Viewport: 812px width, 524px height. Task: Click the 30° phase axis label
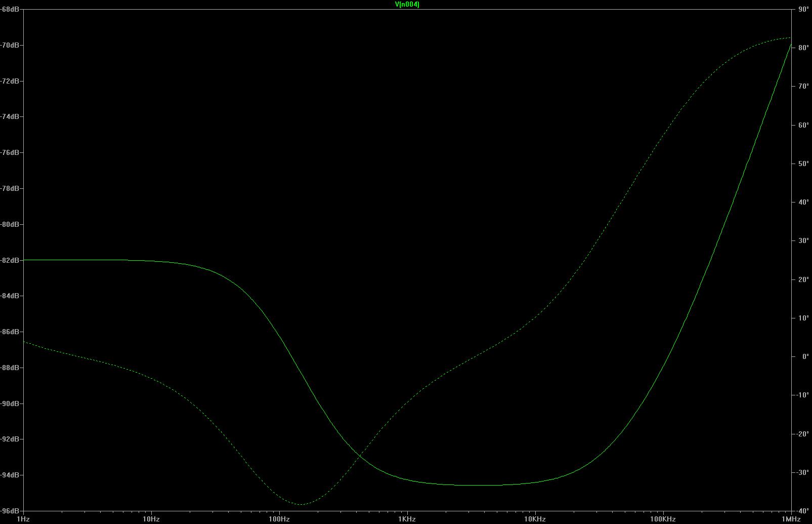(803, 241)
